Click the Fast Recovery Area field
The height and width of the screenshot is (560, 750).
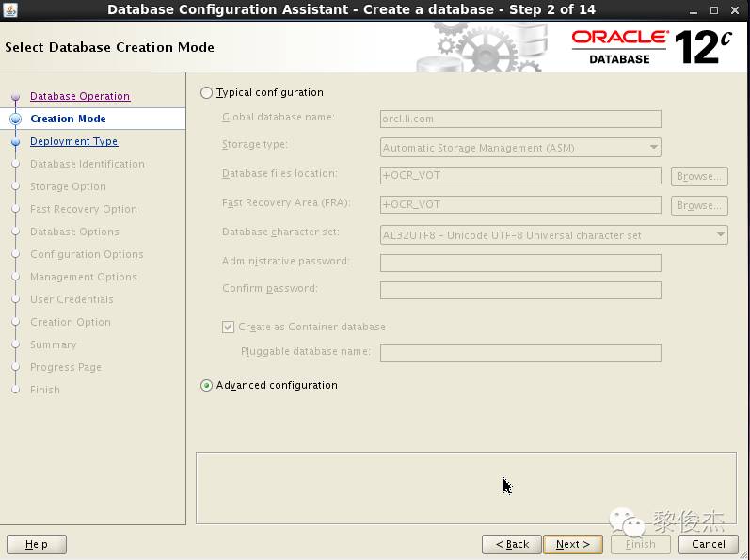click(x=520, y=204)
